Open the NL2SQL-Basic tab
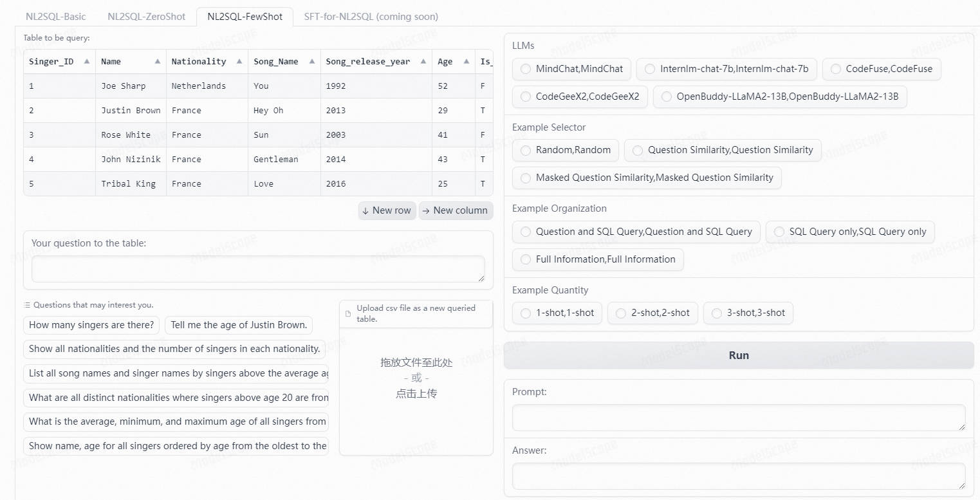The height and width of the screenshot is (500, 980). [x=56, y=17]
